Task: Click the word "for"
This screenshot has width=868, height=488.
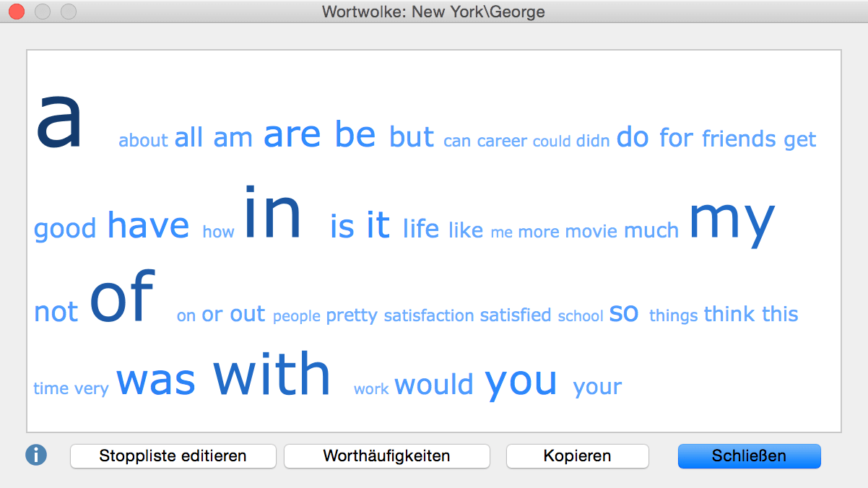Action: (x=676, y=137)
